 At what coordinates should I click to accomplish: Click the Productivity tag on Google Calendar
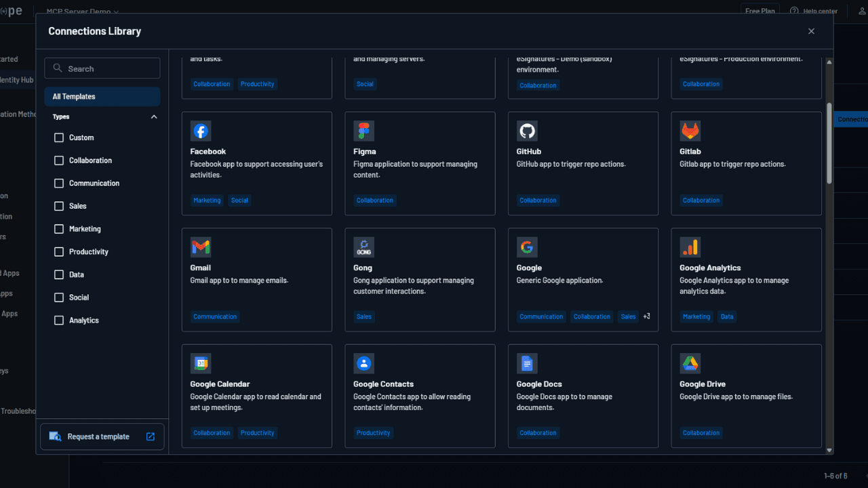click(257, 432)
